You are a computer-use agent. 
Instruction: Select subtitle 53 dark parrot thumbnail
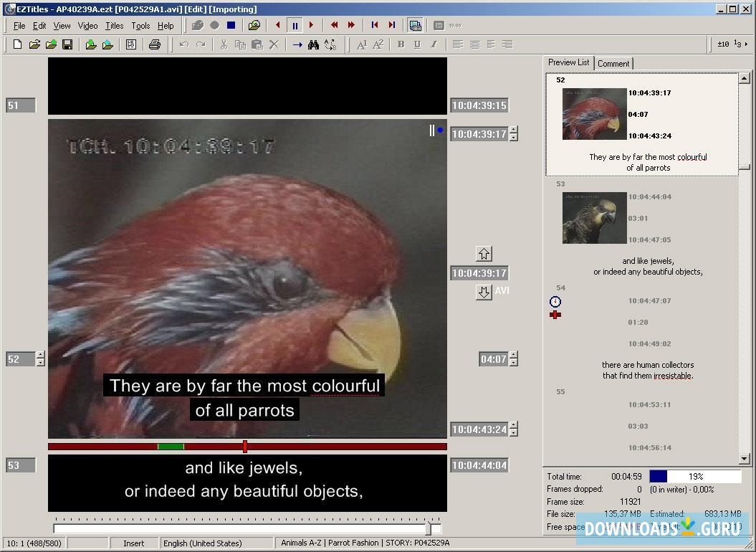click(x=594, y=217)
